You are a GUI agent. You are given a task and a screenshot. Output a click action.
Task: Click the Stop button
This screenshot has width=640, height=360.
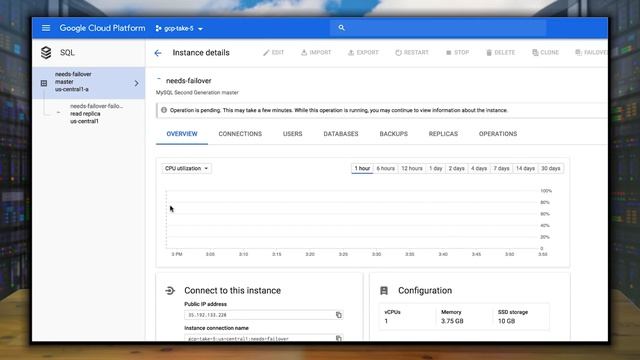pos(457,53)
